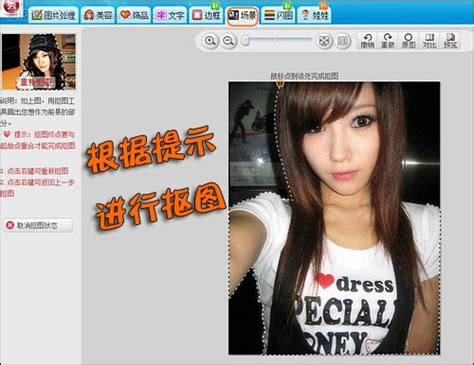Open the 闪图 tab
Image resolution: width=474 pixels, height=365 pixels.
click(278, 15)
